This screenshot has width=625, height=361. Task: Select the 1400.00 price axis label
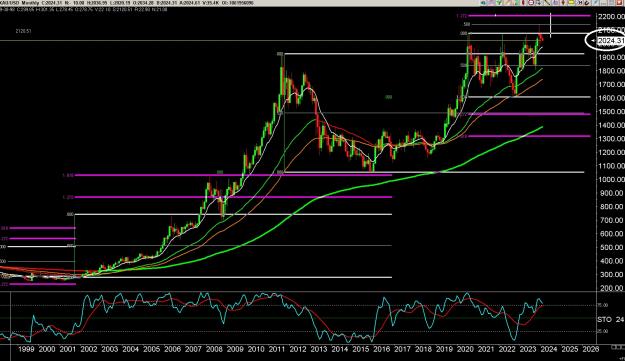pos(611,125)
